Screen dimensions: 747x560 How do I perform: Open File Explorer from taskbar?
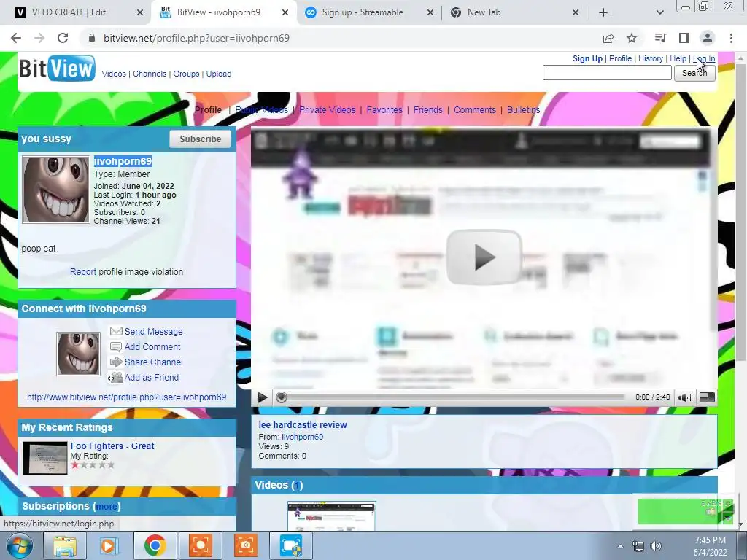click(64, 545)
